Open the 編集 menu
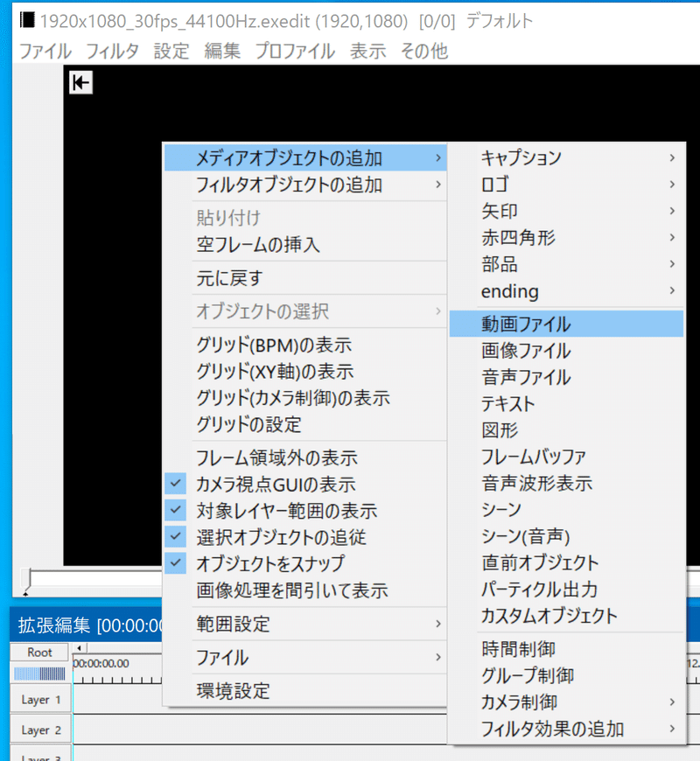The image size is (700, 761). (222, 51)
